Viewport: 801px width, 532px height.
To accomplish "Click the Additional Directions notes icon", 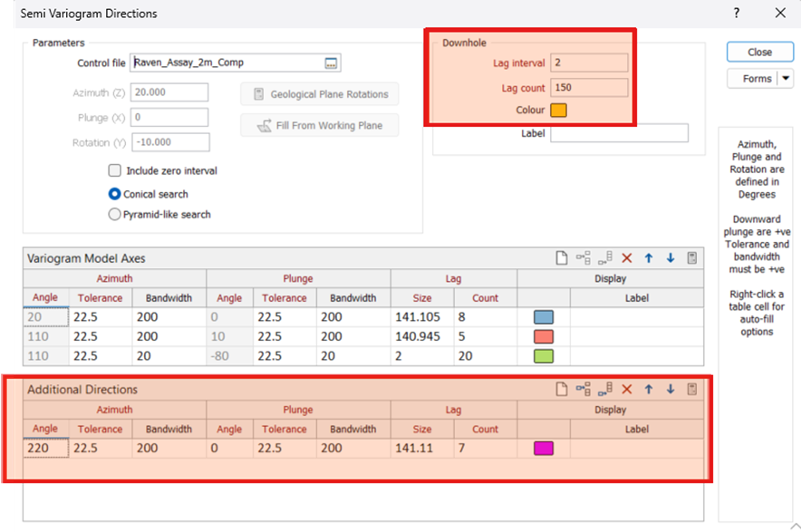I will coord(691,389).
